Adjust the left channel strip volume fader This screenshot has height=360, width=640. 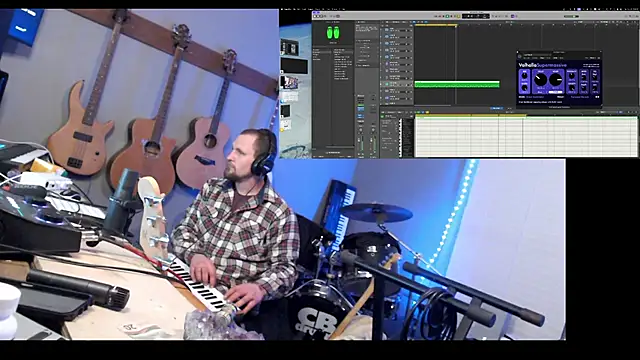point(359,140)
